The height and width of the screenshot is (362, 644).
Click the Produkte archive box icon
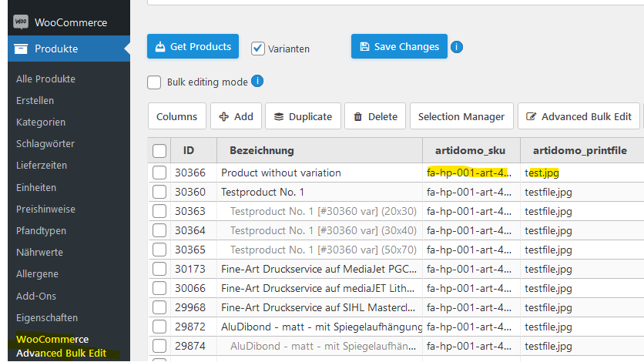[x=21, y=49]
